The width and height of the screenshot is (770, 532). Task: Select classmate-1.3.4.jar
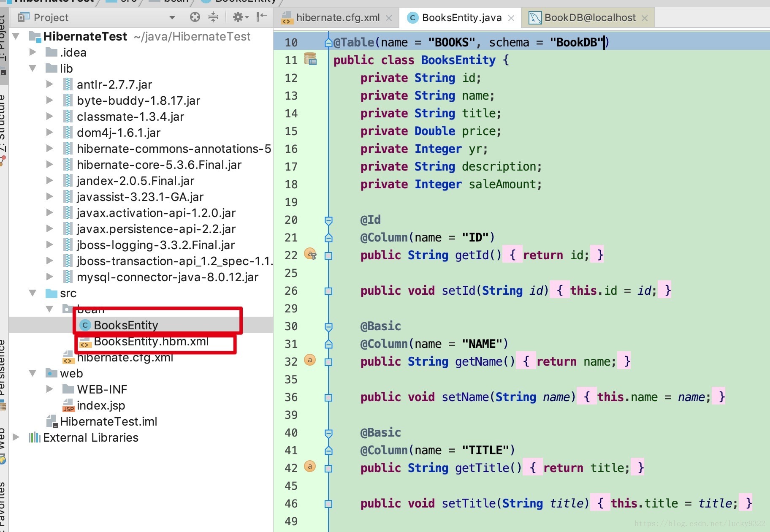[x=130, y=117]
